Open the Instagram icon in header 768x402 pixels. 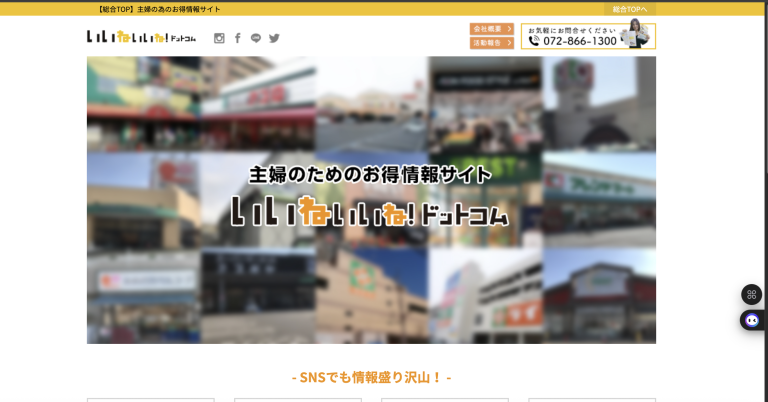point(219,38)
